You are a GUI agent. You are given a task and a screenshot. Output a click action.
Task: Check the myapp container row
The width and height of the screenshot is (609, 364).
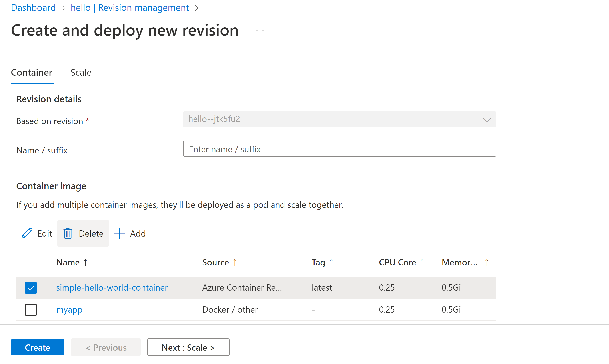(x=31, y=310)
